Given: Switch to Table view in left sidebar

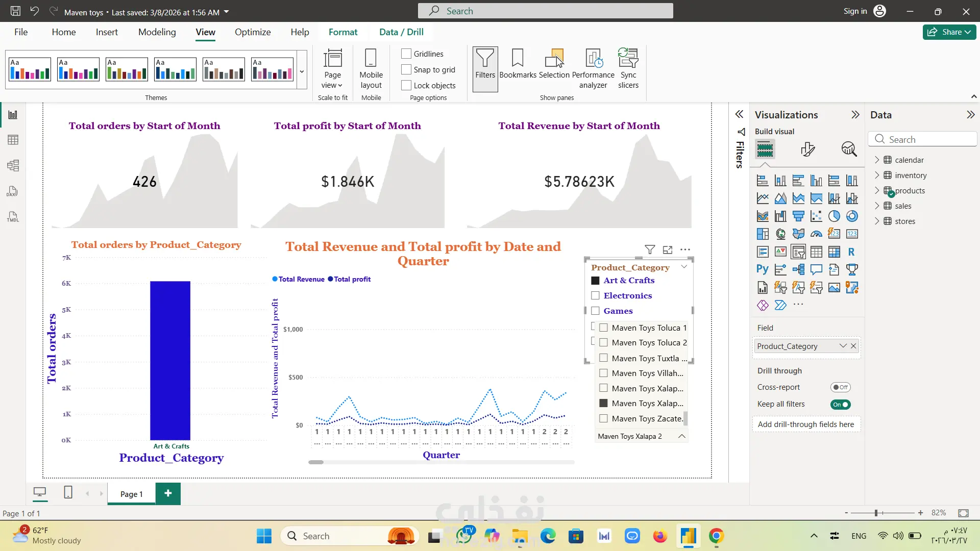Looking at the screenshot, I should [13, 140].
